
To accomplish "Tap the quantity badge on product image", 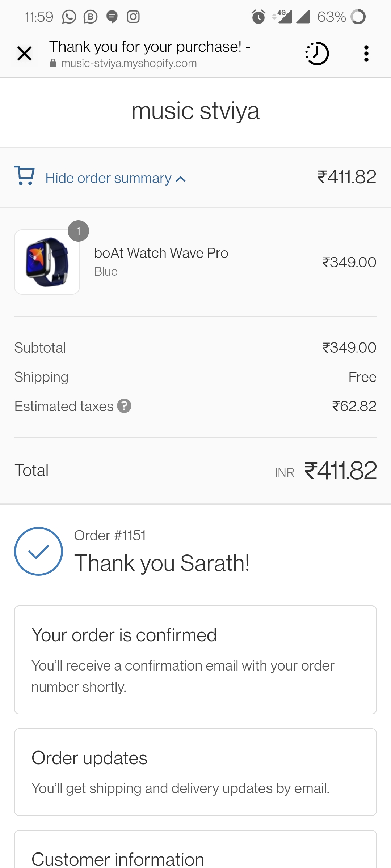I will (78, 231).
